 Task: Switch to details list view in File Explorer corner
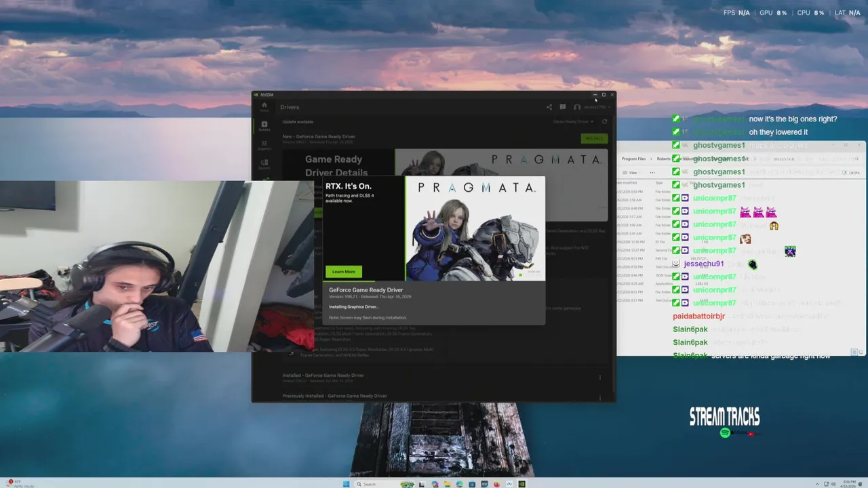click(x=854, y=352)
